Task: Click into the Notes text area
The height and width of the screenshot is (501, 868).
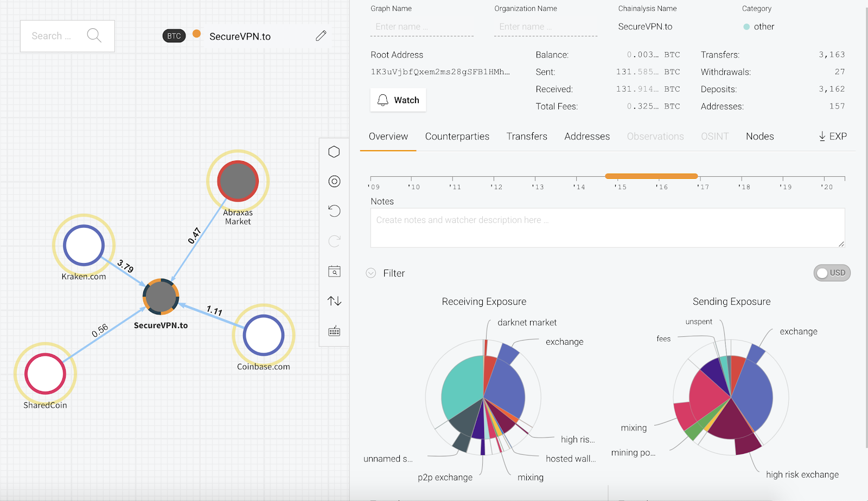Action: tap(607, 228)
